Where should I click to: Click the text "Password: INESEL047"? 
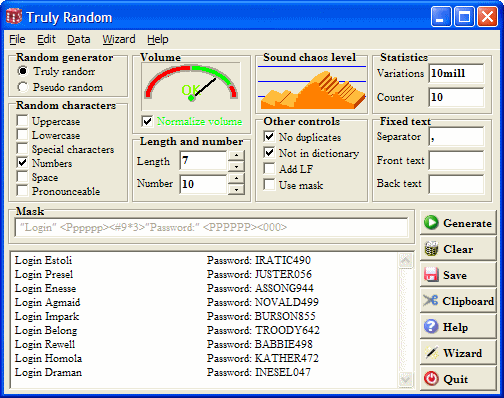(x=259, y=372)
